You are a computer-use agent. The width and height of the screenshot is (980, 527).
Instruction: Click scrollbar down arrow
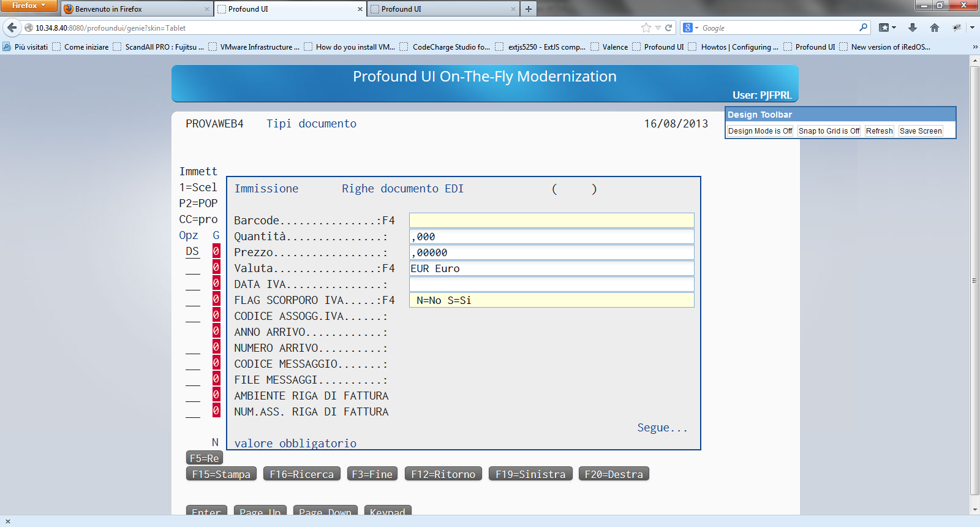coord(974,509)
